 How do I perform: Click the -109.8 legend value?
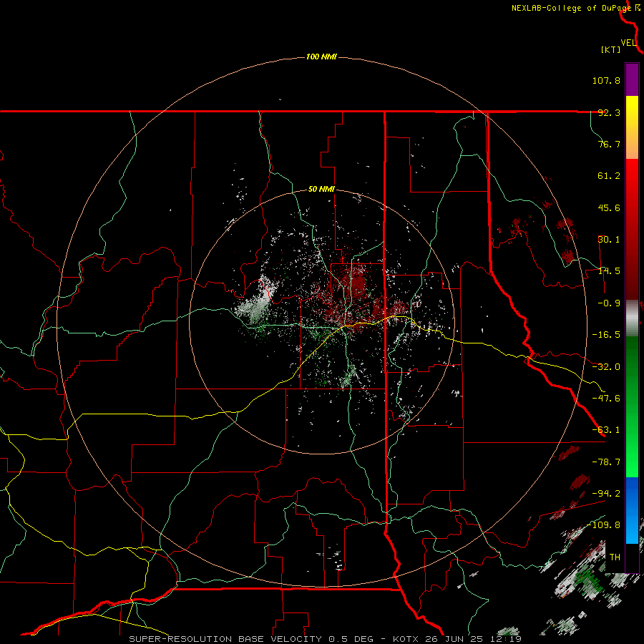pos(604,525)
